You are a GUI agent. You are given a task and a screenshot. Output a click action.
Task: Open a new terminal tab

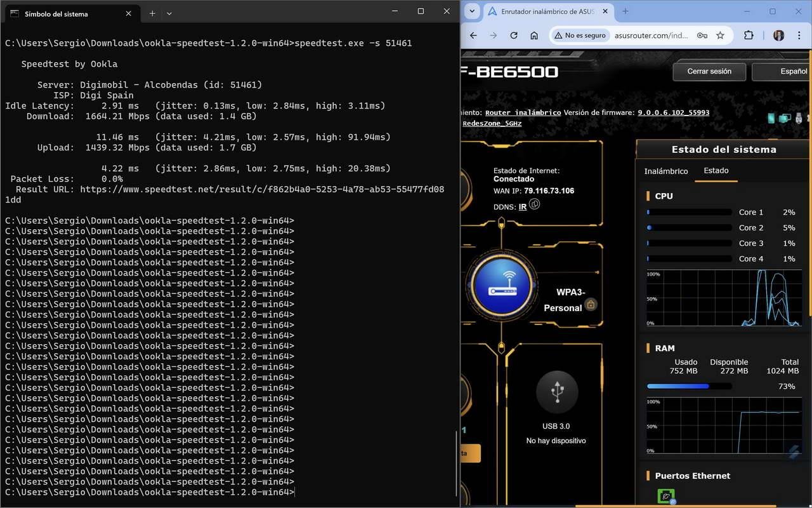[x=152, y=13]
